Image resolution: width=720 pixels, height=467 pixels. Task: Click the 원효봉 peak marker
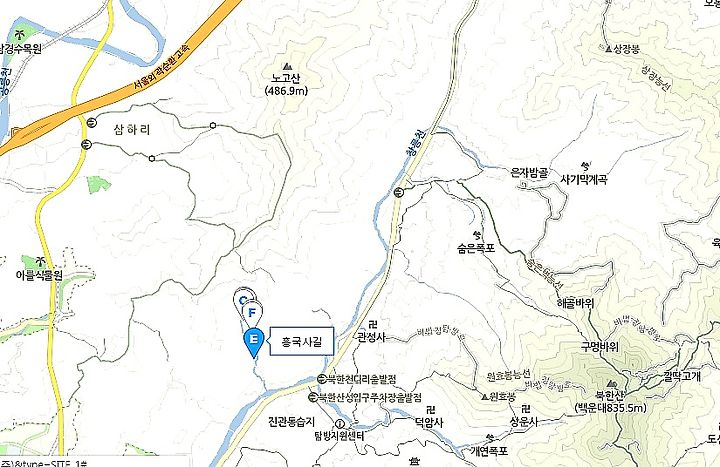coord(484,397)
